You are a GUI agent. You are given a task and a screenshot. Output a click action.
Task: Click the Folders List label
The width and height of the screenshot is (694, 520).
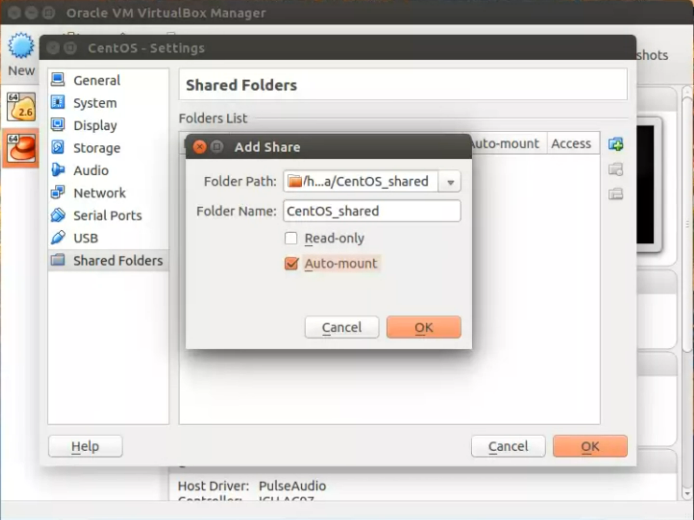(x=213, y=118)
